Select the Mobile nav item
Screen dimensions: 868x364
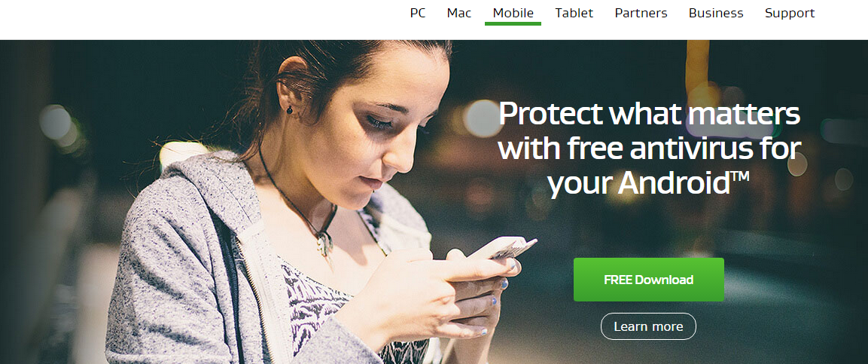[x=513, y=13]
